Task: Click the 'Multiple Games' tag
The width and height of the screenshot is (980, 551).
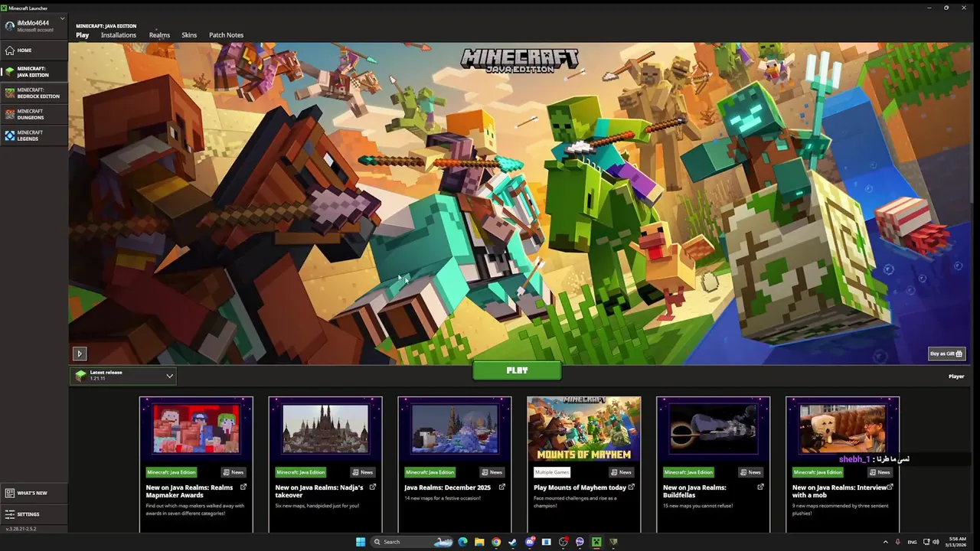Action: tap(552, 472)
